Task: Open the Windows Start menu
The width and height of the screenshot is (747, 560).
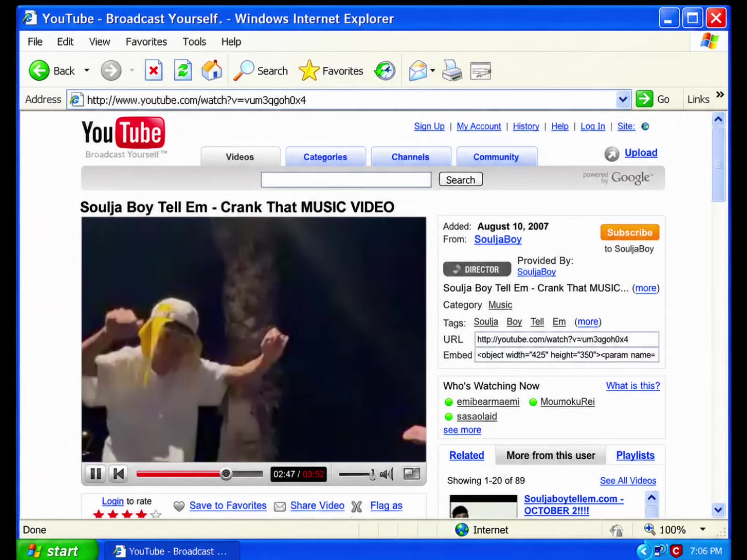Action: (x=57, y=551)
